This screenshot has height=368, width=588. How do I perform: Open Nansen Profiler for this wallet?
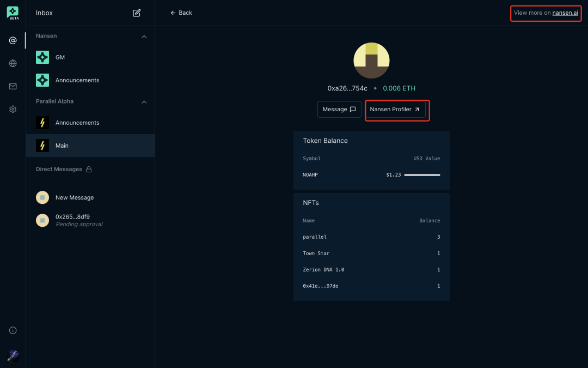[395, 109]
